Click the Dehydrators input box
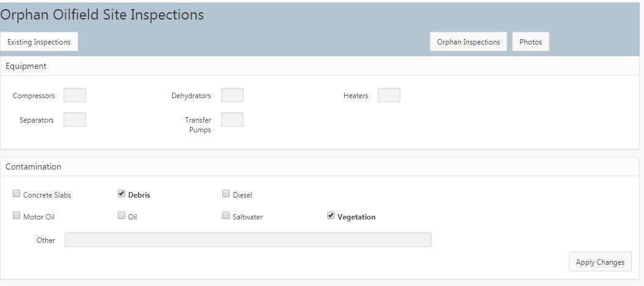The height and width of the screenshot is (286, 644). [x=232, y=95]
